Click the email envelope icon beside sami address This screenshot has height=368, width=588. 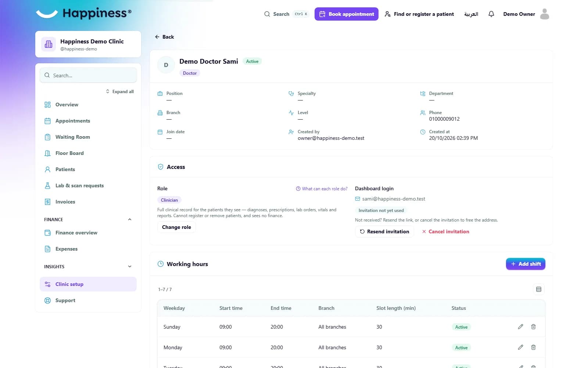(x=357, y=199)
